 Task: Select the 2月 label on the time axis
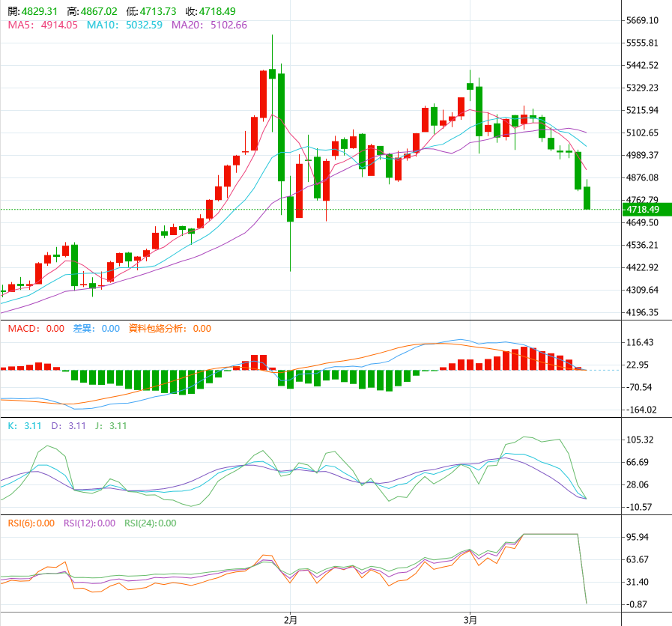pos(288,619)
